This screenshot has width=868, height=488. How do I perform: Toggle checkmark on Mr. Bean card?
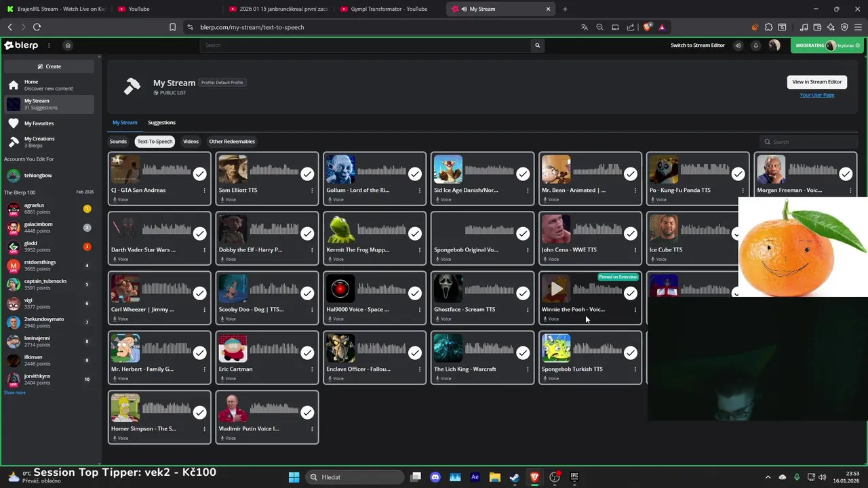click(x=631, y=174)
